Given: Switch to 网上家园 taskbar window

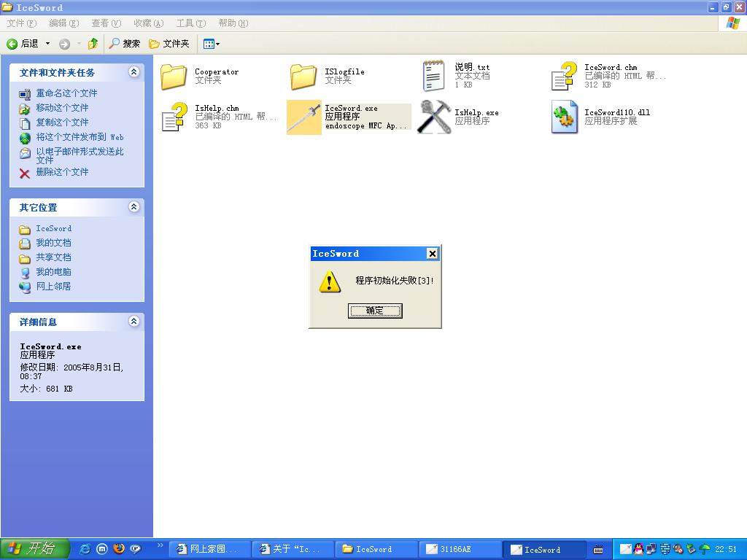Looking at the screenshot, I should tap(209, 550).
